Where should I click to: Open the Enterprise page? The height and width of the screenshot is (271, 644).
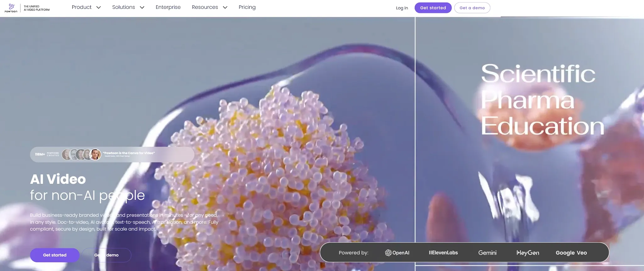(x=168, y=7)
